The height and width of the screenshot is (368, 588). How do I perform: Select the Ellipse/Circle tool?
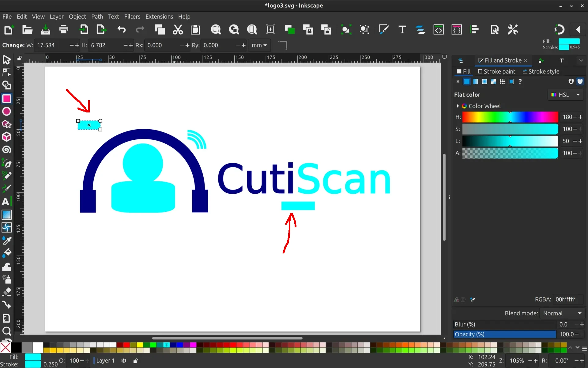coord(6,112)
